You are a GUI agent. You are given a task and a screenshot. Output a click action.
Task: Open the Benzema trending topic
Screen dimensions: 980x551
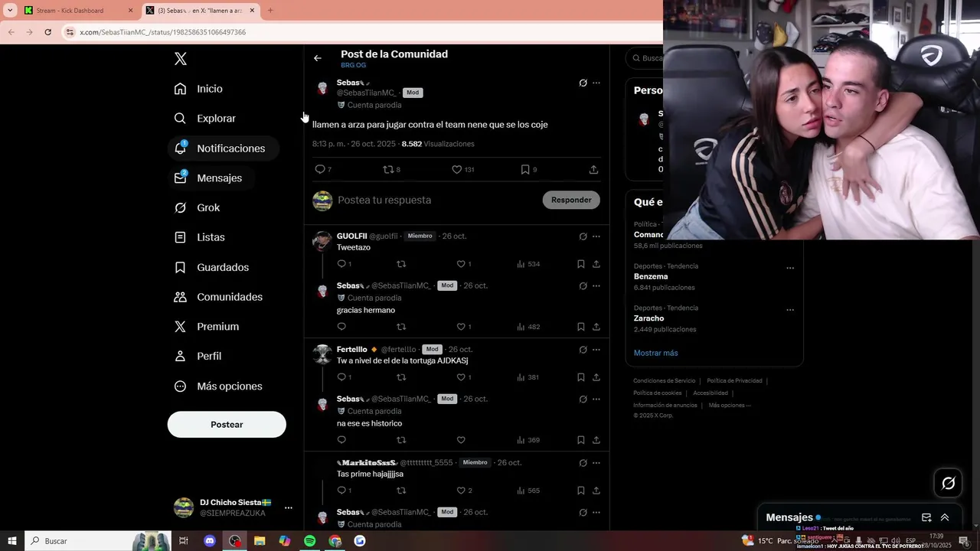point(651,277)
